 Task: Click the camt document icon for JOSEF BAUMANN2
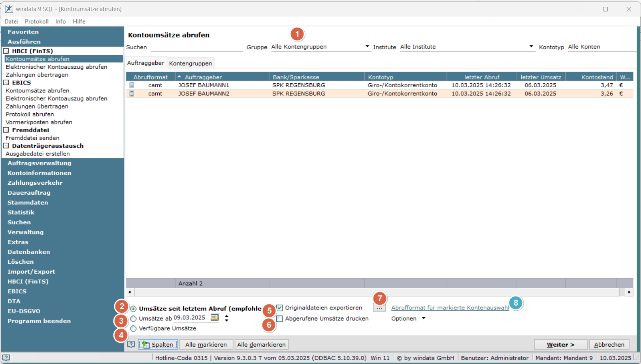[132, 94]
